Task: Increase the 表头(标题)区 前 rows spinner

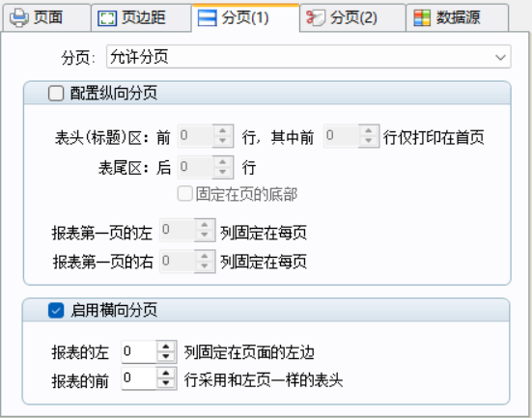Action: click(x=223, y=130)
